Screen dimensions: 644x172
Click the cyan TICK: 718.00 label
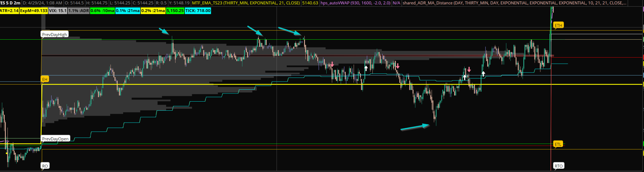coord(198,11)
